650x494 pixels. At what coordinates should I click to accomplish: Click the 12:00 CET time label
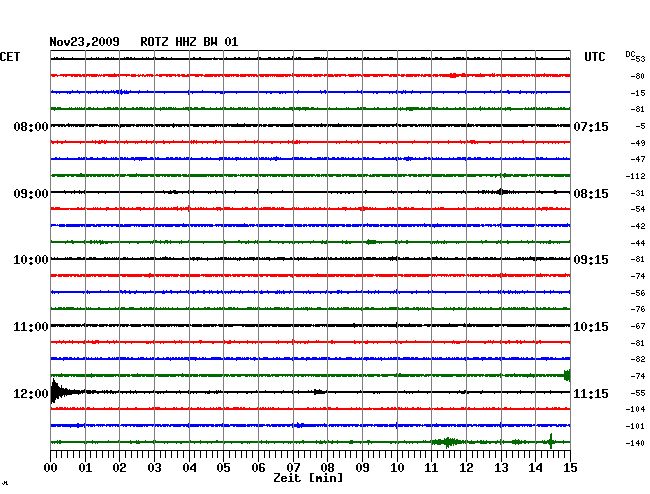coord(31,394)
